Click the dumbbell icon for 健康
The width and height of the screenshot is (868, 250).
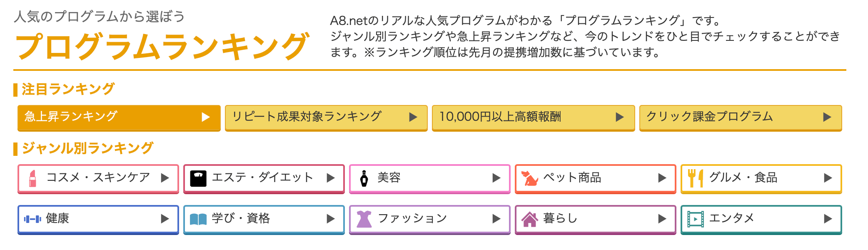(32, 219)
